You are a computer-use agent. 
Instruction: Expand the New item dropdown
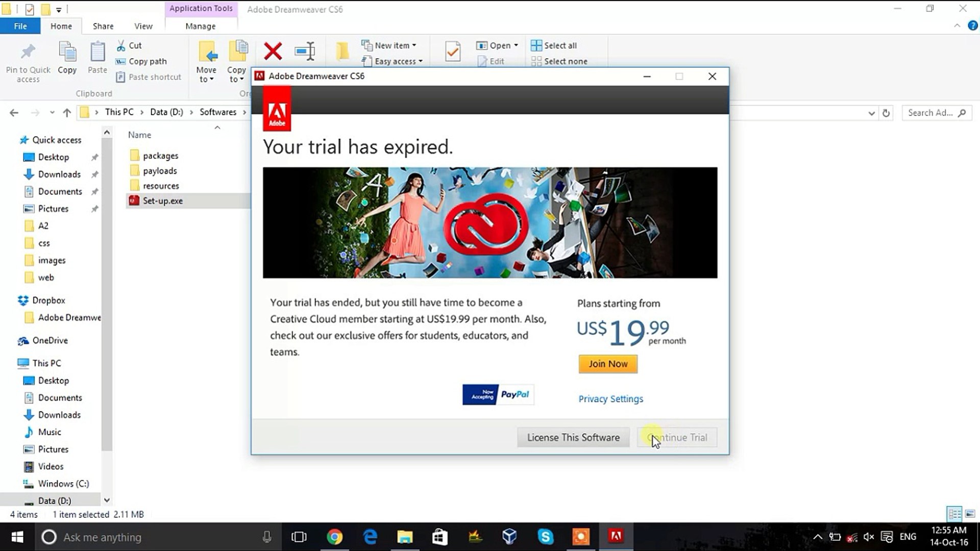(x=389, y=45)
